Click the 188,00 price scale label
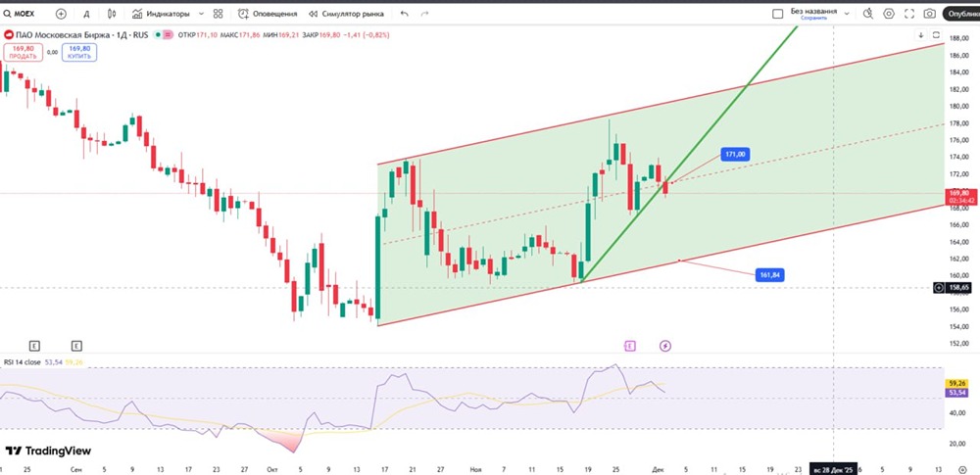The image size is (980, 475). tap(957, 38)
